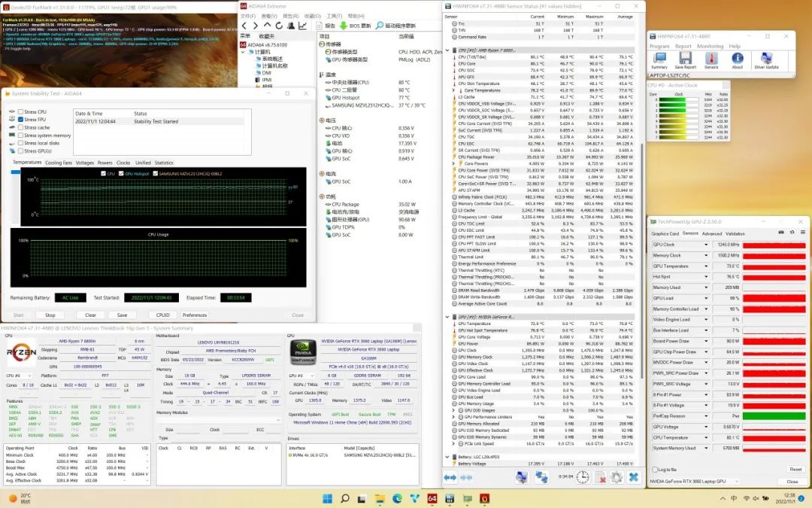
Task: Click the HWiNFO About info icon
Action: [x=737, y=58]
